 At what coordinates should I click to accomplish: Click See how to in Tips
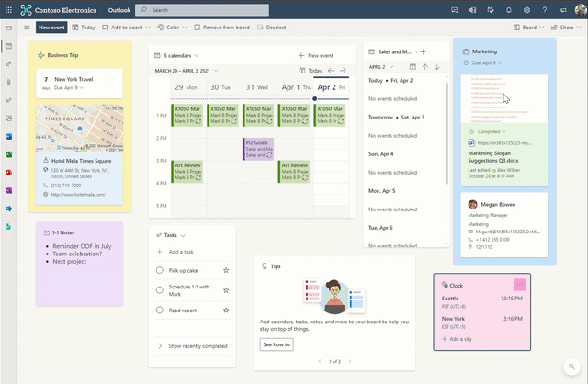tap(277, 344)
